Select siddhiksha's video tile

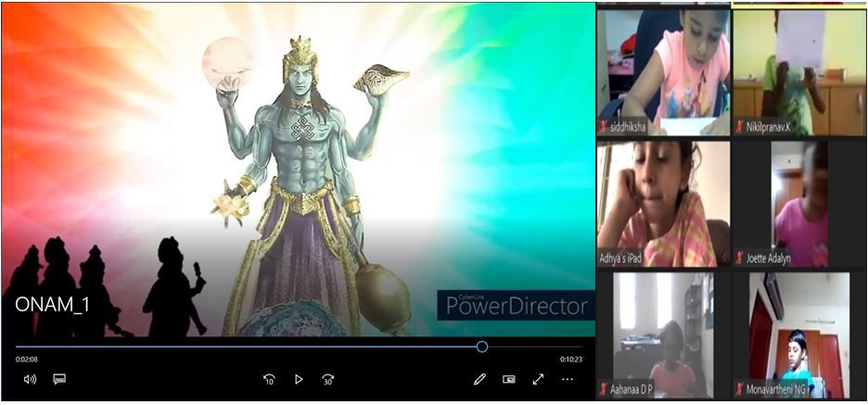[x=664, y=72]
